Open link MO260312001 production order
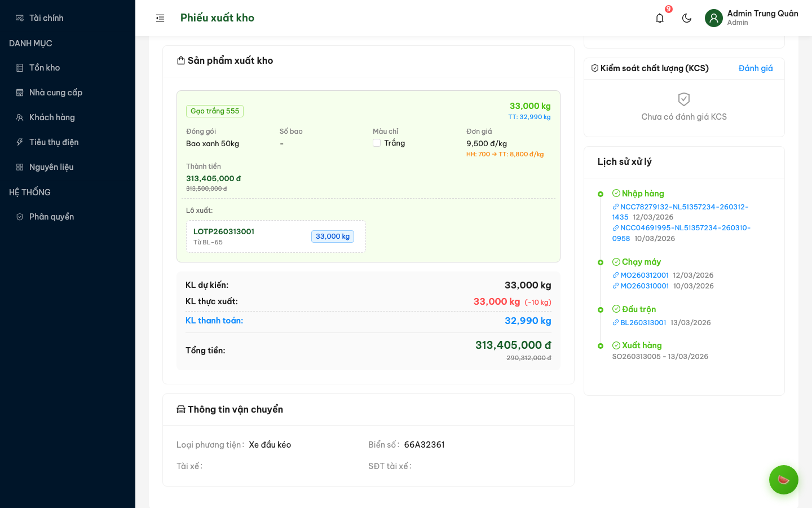Screen dimensions: 812x508 pos(644,275)
